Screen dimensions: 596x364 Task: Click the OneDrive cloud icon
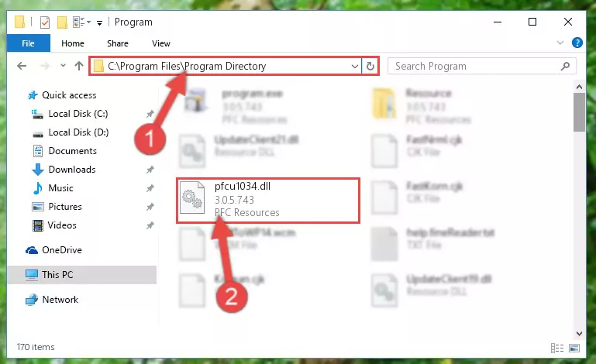coord(32,250)
